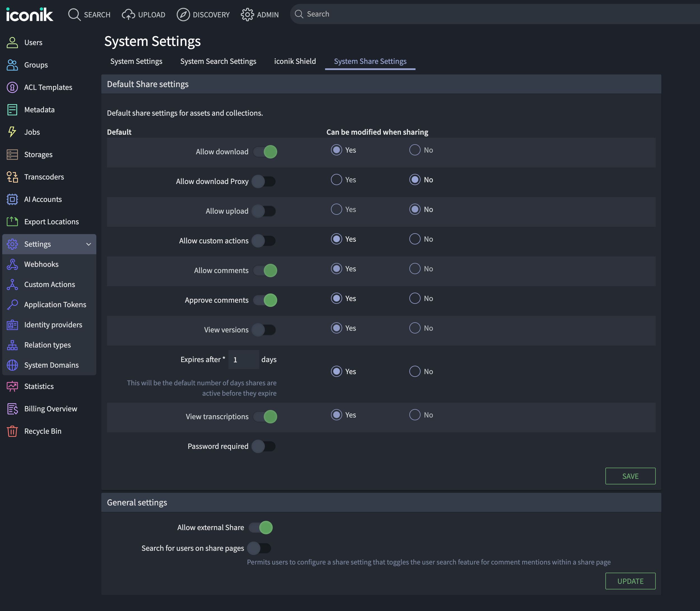The image size is (700, 611).
Task: Click the Discovery compass icon
Action: (183, 15)
